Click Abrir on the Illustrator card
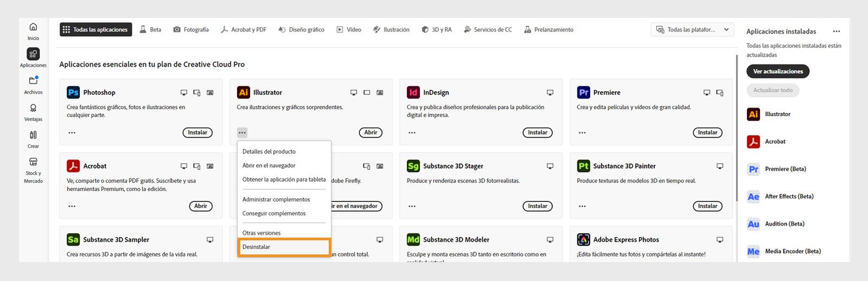 (371, 132)
